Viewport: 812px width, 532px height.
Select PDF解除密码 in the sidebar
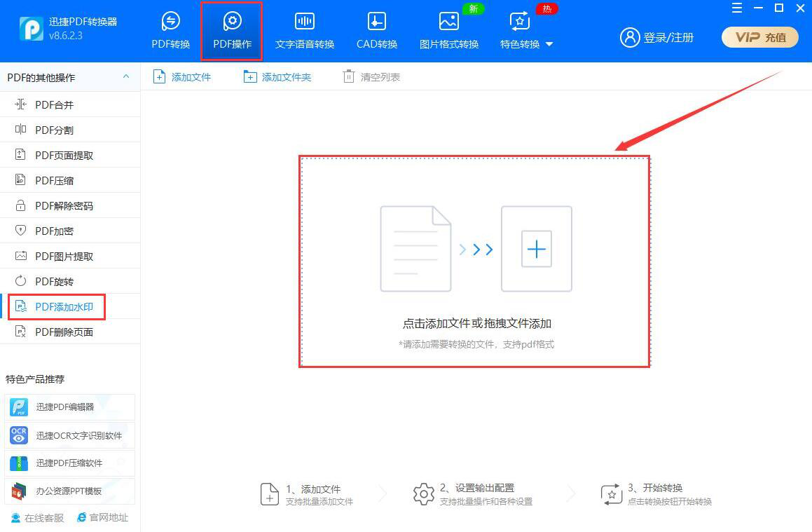click(x=70, y=205)
